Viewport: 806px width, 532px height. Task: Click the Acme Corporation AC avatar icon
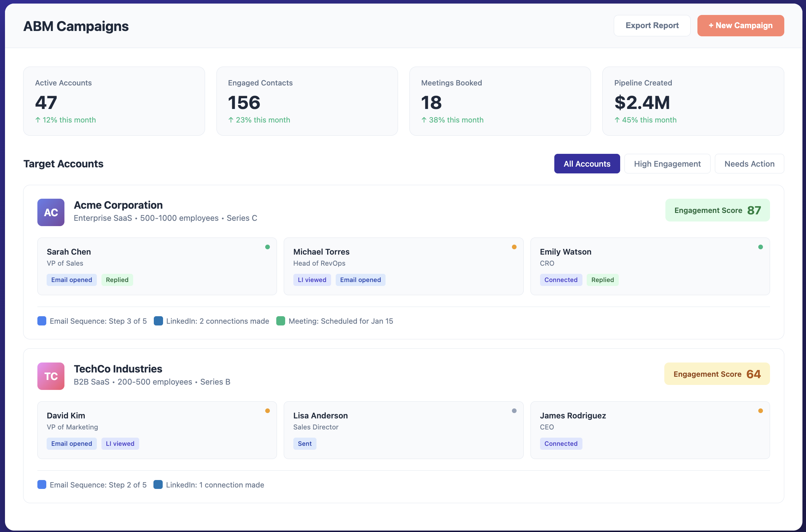(x=51, y=212)
